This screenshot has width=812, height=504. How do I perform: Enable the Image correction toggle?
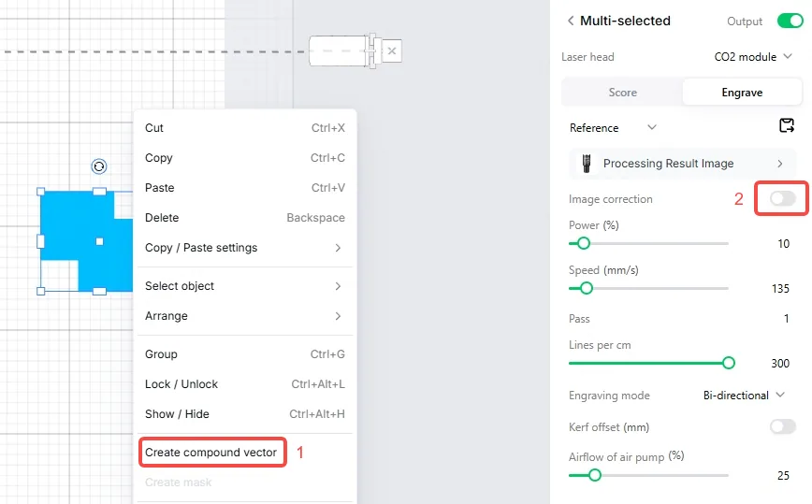coord(782,198)
